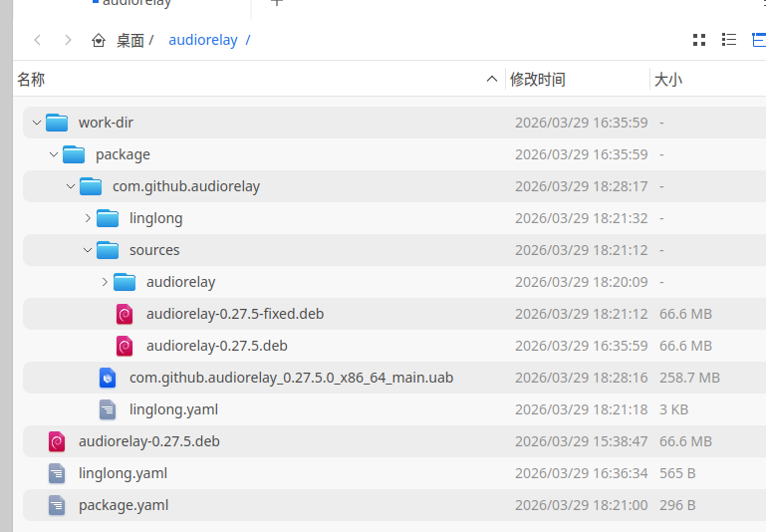766x532 pixels.
Task: Select the linglong folder name
Action: pyautogui.click(x=155, y=218)
